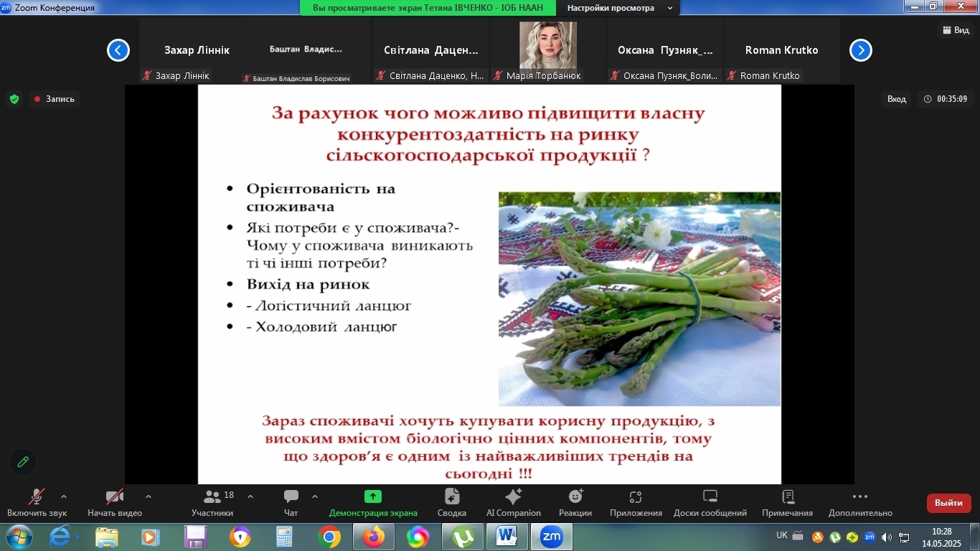Open Приложения apps
Viewport: 980px width, 551px height.
636,503
